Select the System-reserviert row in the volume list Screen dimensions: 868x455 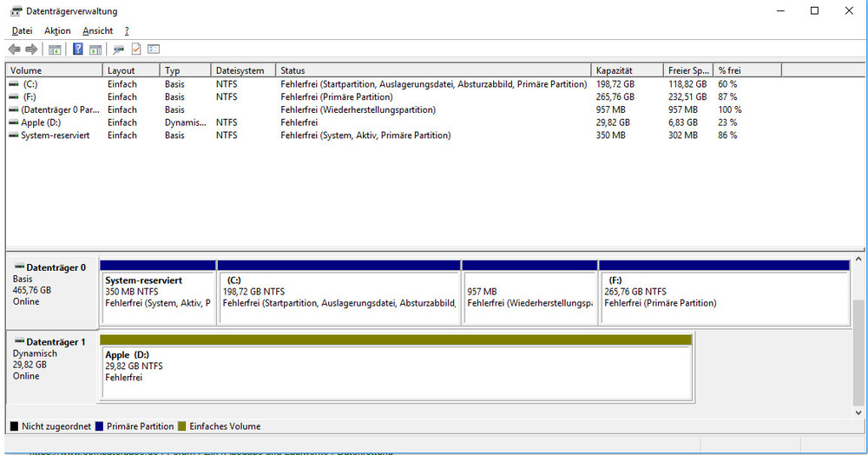(56, 135)
